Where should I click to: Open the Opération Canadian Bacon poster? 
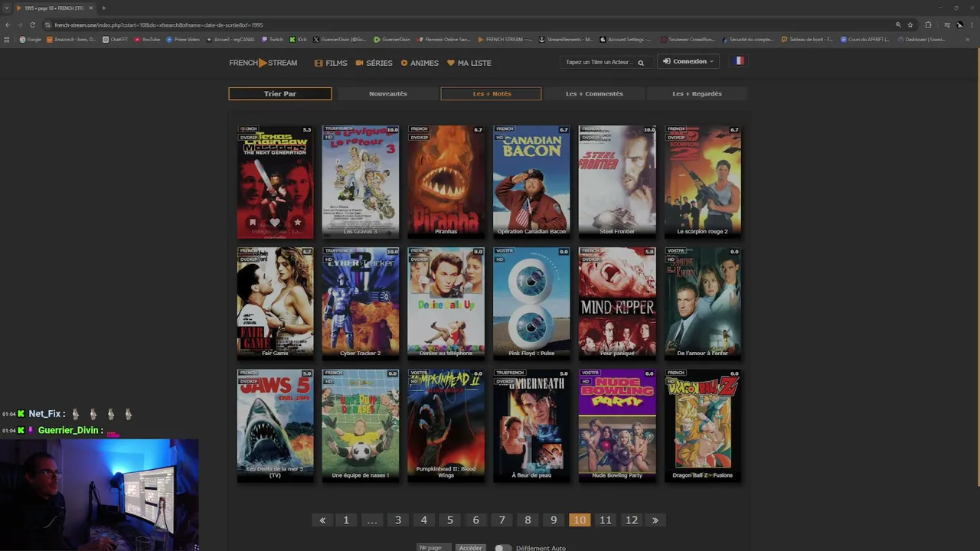click(x=531, y=181)
